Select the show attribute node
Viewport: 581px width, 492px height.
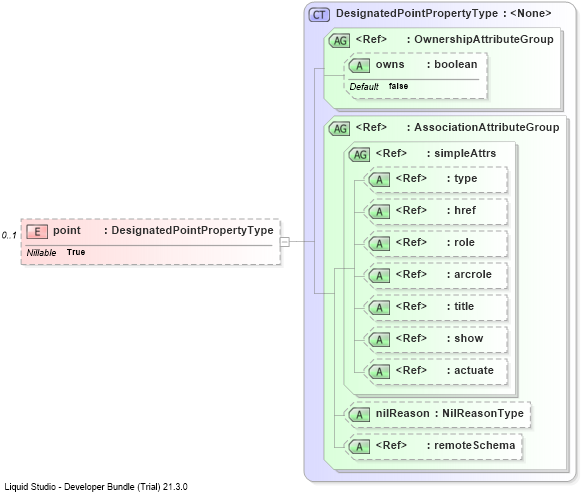(x=436, y=339)
